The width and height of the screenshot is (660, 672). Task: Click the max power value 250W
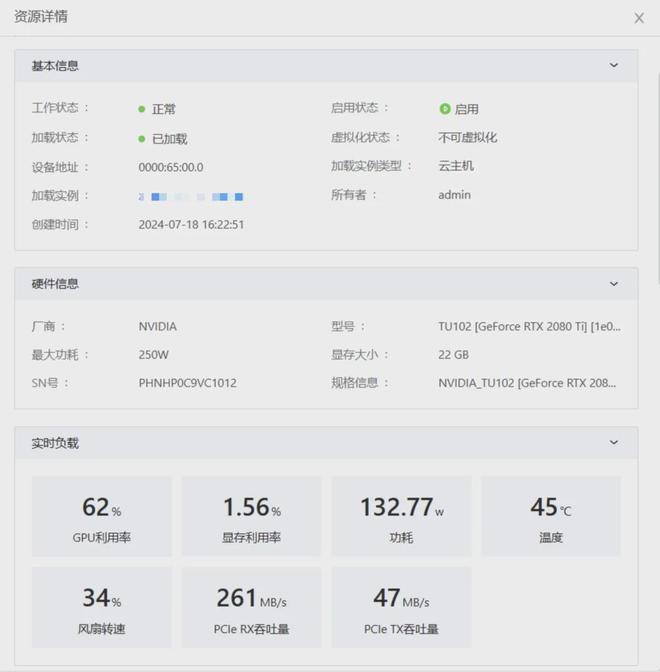click(x=153, y=355)
